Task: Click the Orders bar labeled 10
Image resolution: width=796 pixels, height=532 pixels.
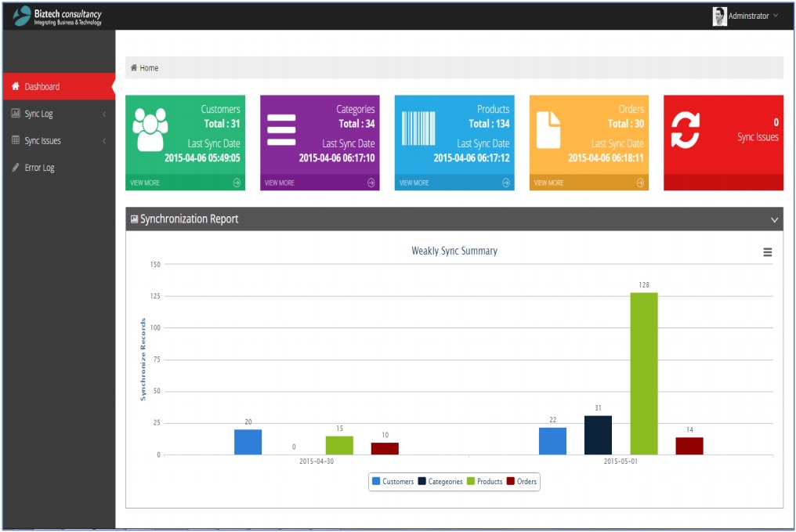Action: pos(385,449)
